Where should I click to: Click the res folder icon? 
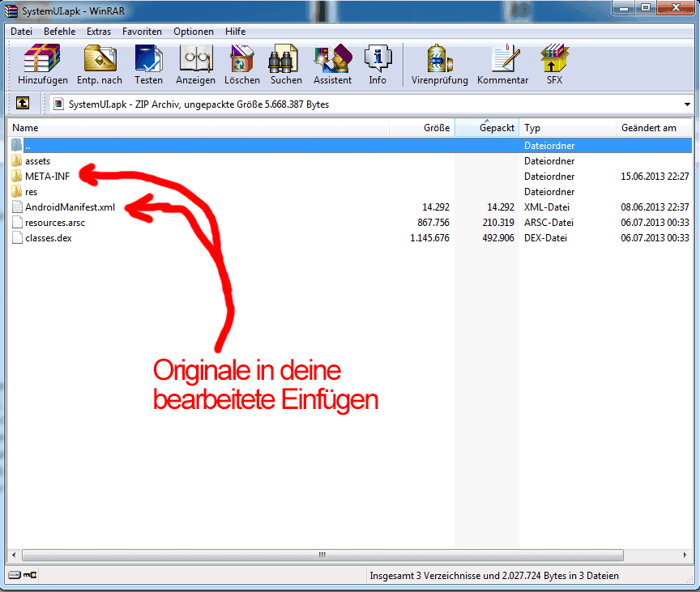pyautogui.click(x=16, y=191)
